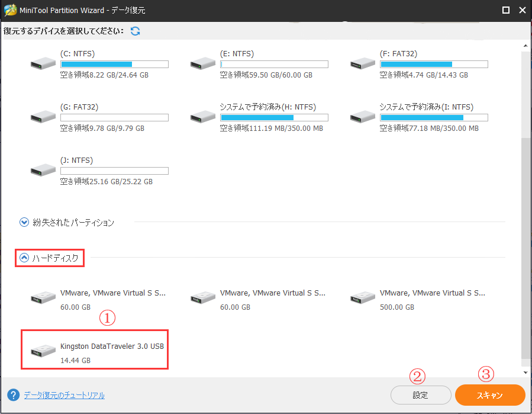This screenshot has height=414, width=532.
Task: Click the F: drive usage bar
Action: click(x=434, y=64)
